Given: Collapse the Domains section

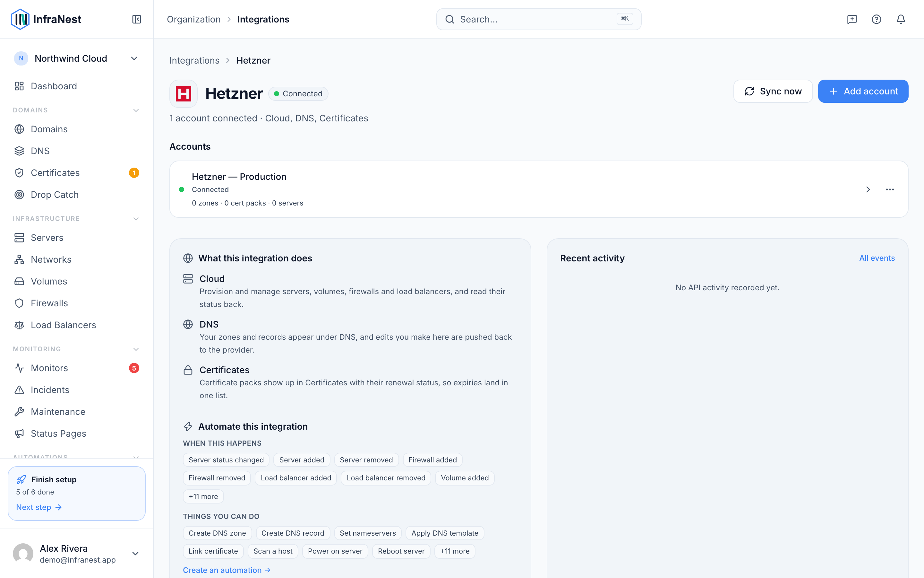Looking at the screenshot, I should [136, 110].
